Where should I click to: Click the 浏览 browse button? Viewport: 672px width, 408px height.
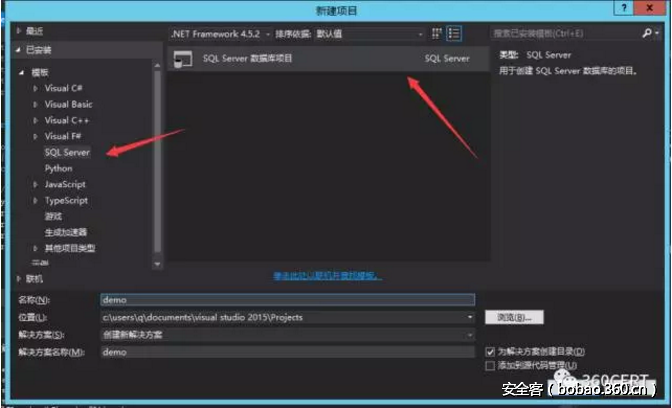click(x=514, y=317)
